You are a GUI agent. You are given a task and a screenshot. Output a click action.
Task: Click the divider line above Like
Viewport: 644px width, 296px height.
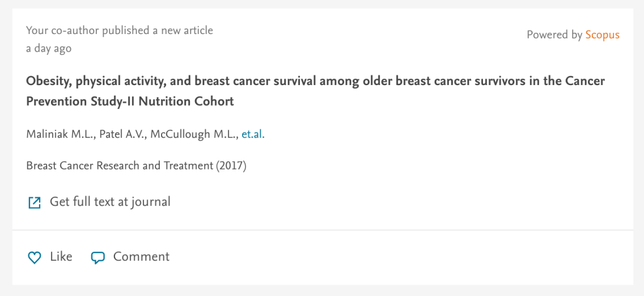pos(322,230)
